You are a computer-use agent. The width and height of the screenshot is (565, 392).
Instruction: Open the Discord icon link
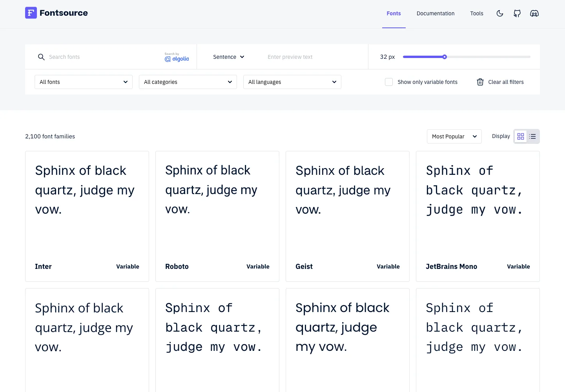pos(534,13)
